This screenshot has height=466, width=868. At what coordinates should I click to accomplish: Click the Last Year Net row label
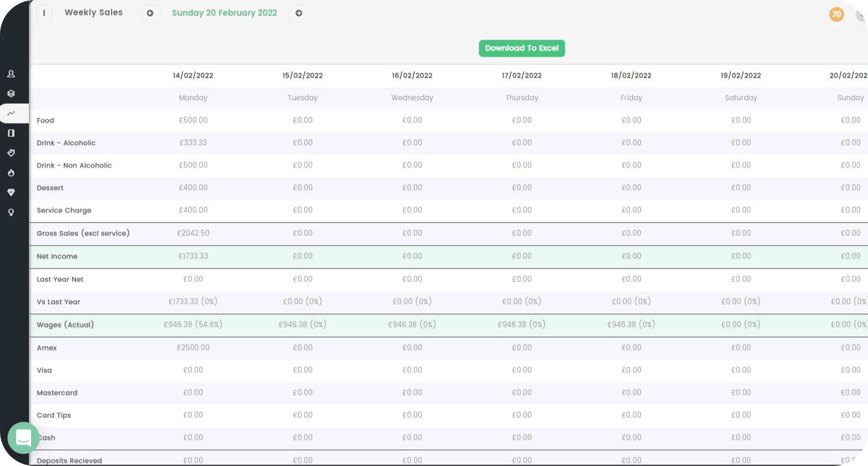click(x=60, y=279)
